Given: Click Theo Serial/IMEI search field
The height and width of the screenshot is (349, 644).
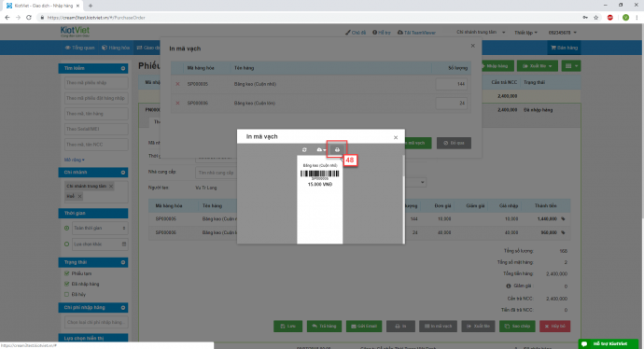Looking at the screenshot, I should [x=96, y=129].
